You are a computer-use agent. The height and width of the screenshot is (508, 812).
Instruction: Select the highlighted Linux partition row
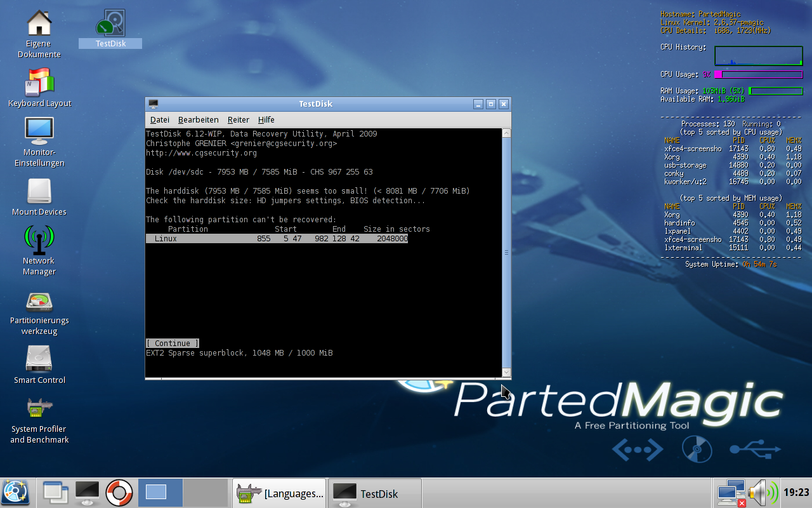[277, 239]
